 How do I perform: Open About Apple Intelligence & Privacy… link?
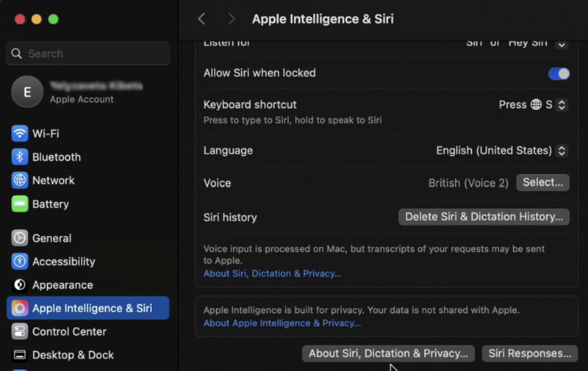[282, 323]
